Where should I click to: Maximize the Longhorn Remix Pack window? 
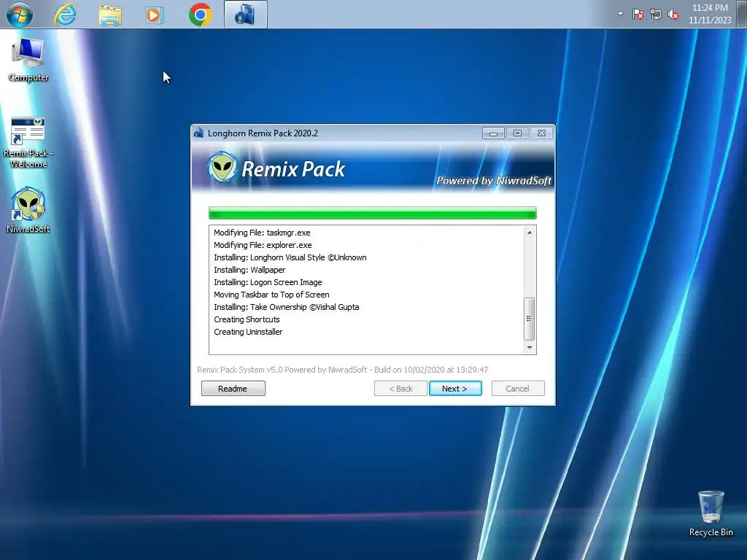coord(517,133)
